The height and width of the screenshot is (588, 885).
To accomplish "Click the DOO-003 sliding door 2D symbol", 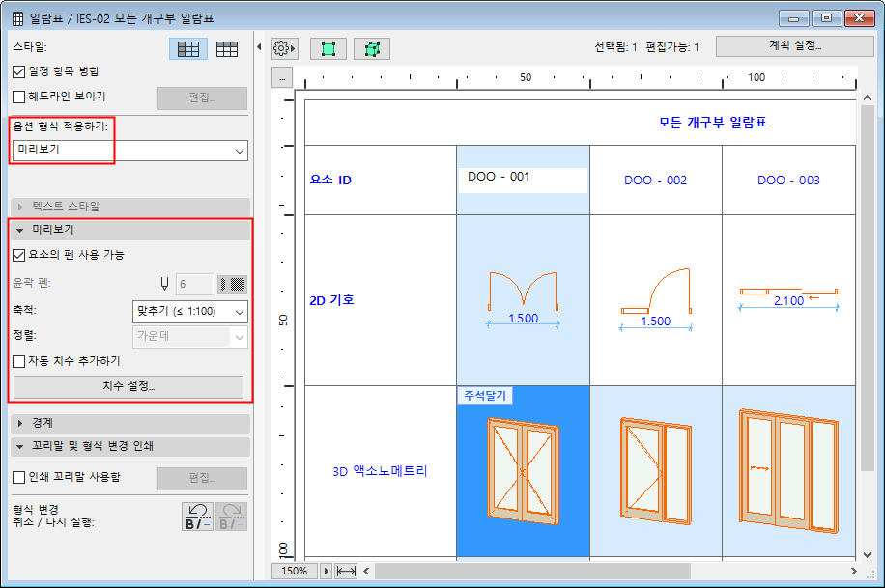I will coord(788,292).
